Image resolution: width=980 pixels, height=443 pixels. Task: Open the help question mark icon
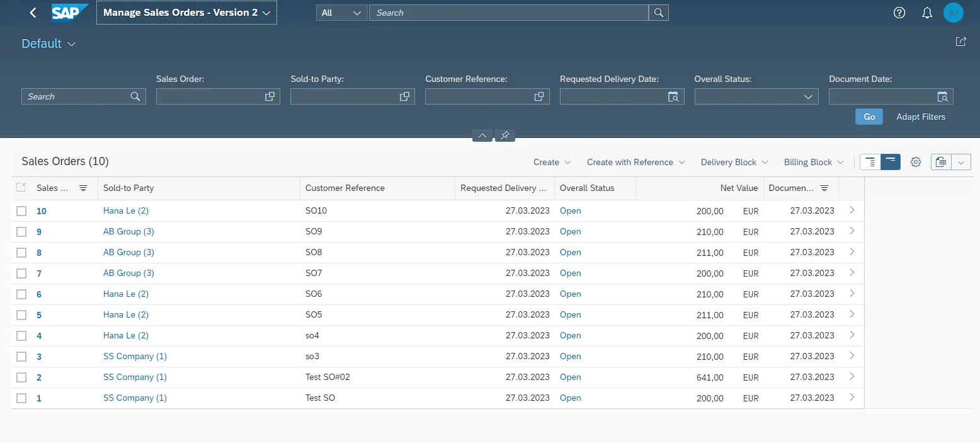(899, 13)
